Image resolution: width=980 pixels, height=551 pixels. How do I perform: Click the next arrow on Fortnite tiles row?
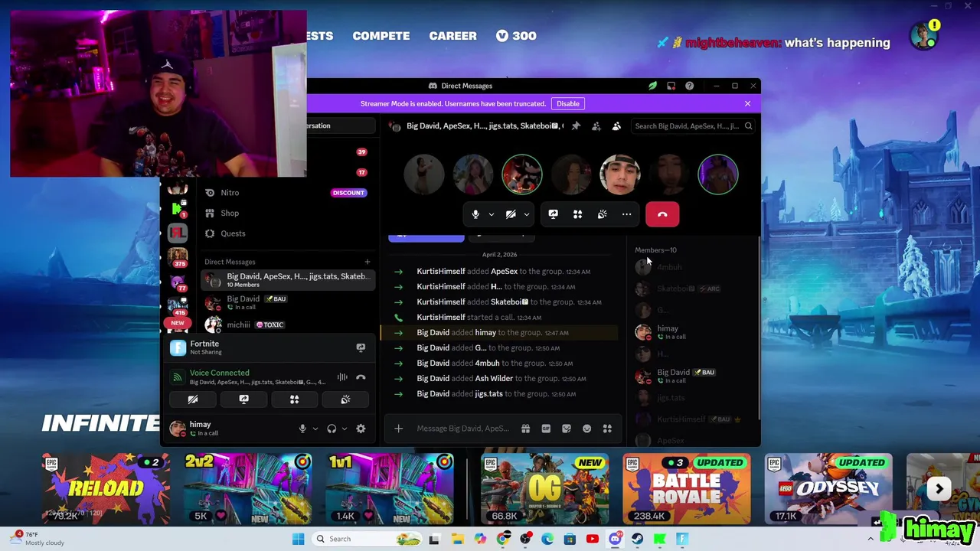939,488
